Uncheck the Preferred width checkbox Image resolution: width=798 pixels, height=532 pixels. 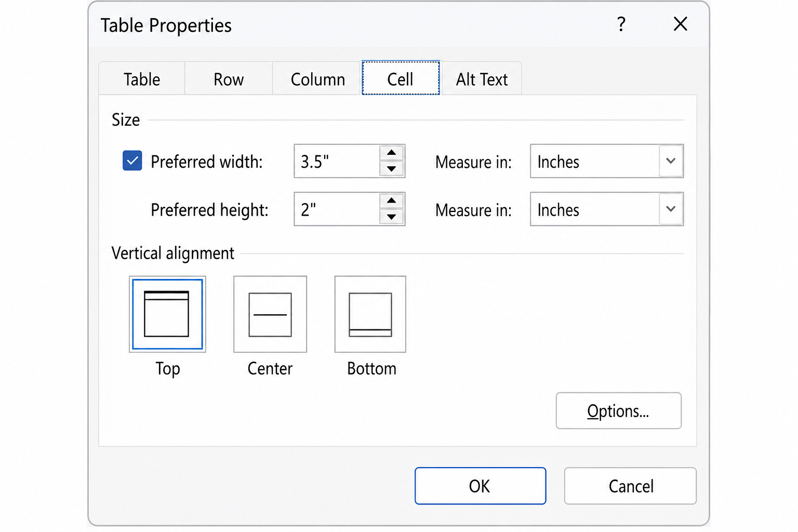132,161
